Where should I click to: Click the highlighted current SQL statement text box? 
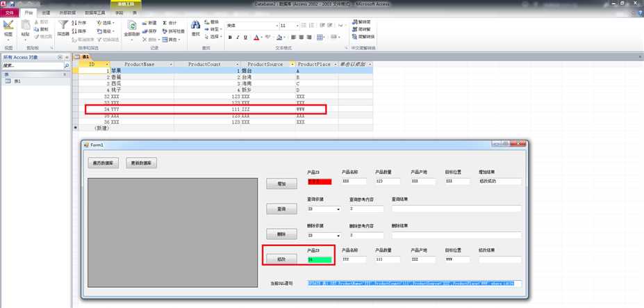[415, 284]
